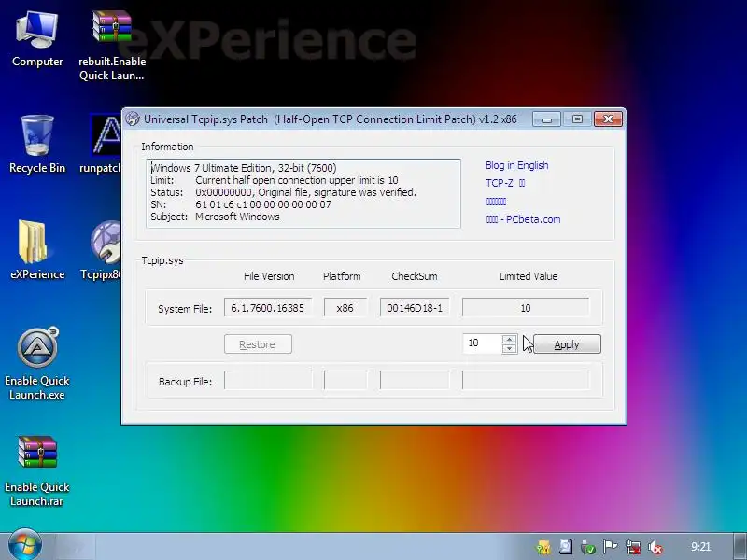Click the Backup File limited value field

coord(526,381)
